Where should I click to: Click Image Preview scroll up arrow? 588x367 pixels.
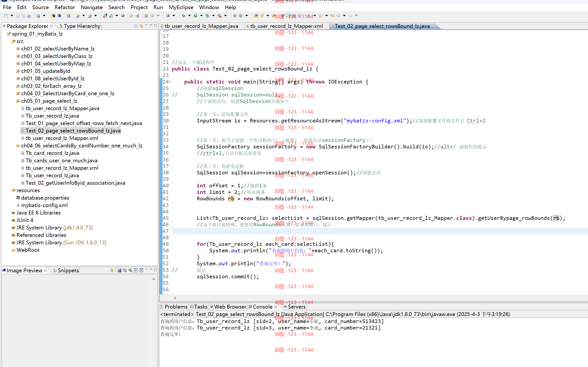point(153,279)
